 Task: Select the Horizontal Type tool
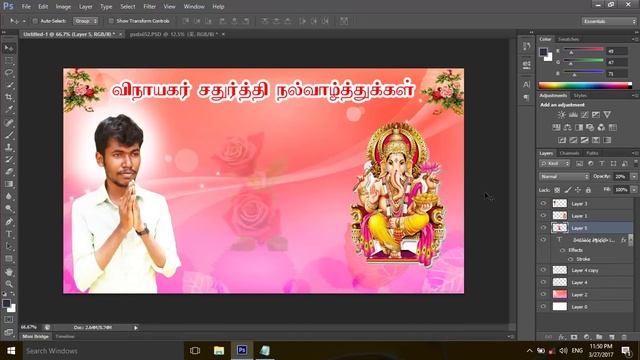point(9,234)
